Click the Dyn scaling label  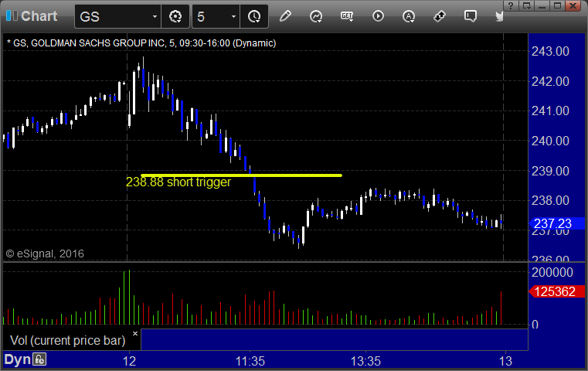[17, 359]
